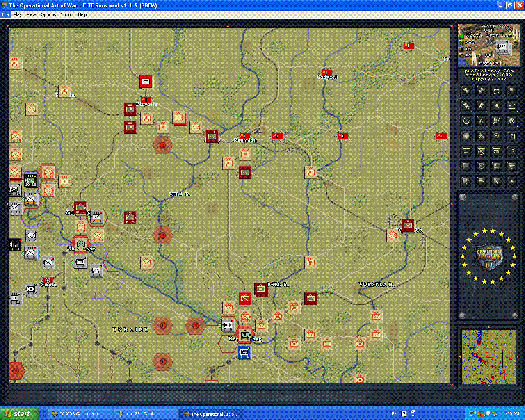Select the dark red unit marked 5 5
The height and width of the screenshot is (420, 525).
point(130,217)
